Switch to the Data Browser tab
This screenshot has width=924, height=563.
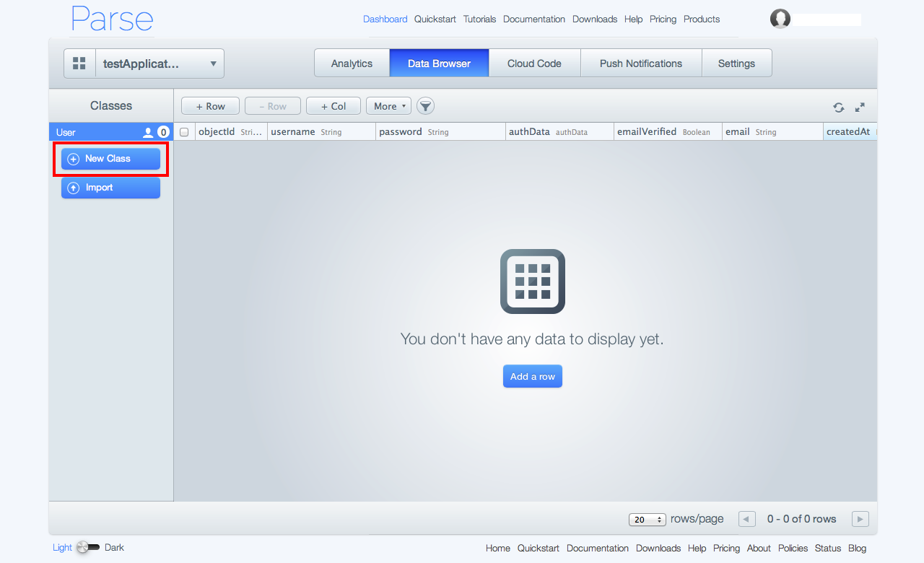[439, 64]
